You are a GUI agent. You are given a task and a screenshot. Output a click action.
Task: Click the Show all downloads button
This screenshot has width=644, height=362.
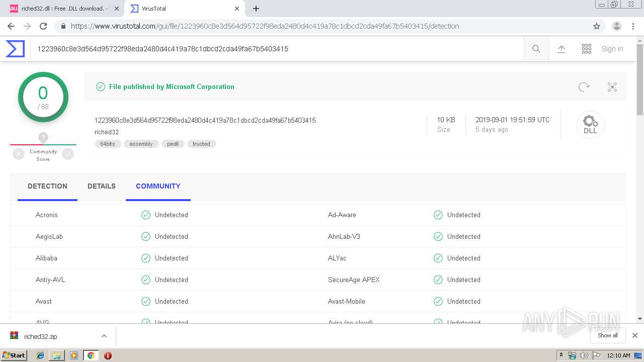608,335
